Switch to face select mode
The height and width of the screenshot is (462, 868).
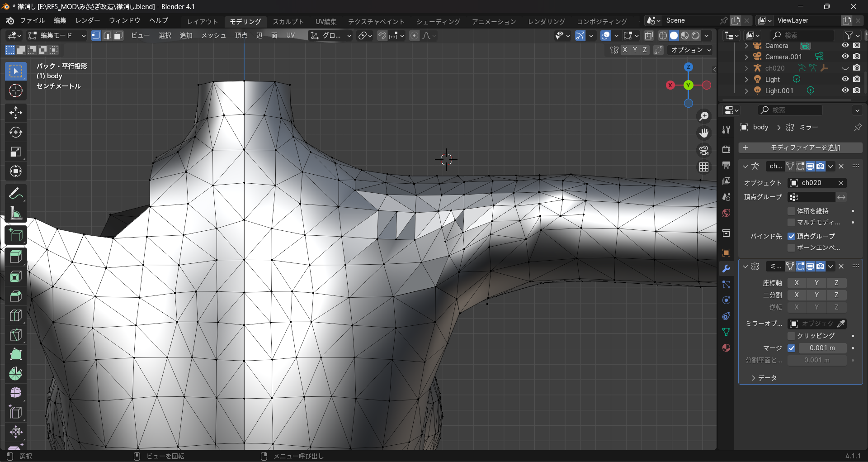(118, 36)
